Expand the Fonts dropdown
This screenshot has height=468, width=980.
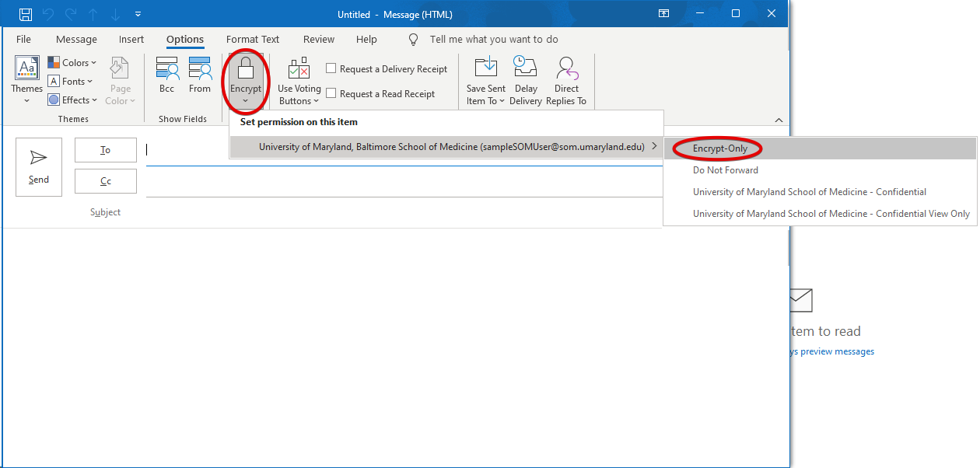tap(70, 81)
